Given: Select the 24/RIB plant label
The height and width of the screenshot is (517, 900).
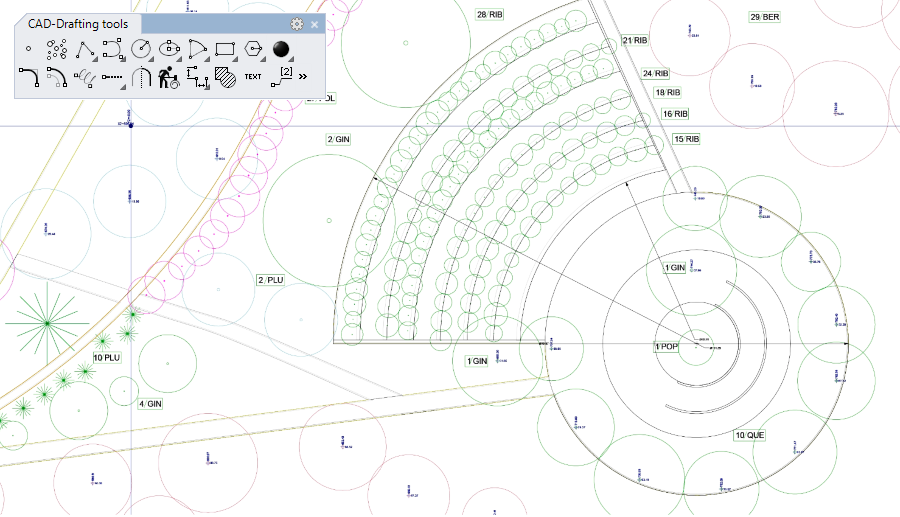Looking at the screenshot, I should [x=655, y=73].
